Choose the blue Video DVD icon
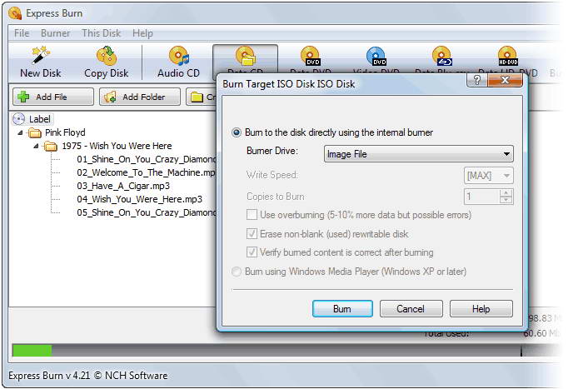588x389 pixels. (x=376, y=56)
